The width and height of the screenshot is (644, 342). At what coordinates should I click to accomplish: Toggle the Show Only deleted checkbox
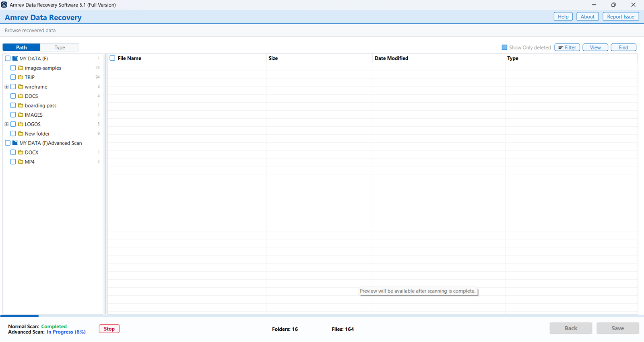(504, 47)
